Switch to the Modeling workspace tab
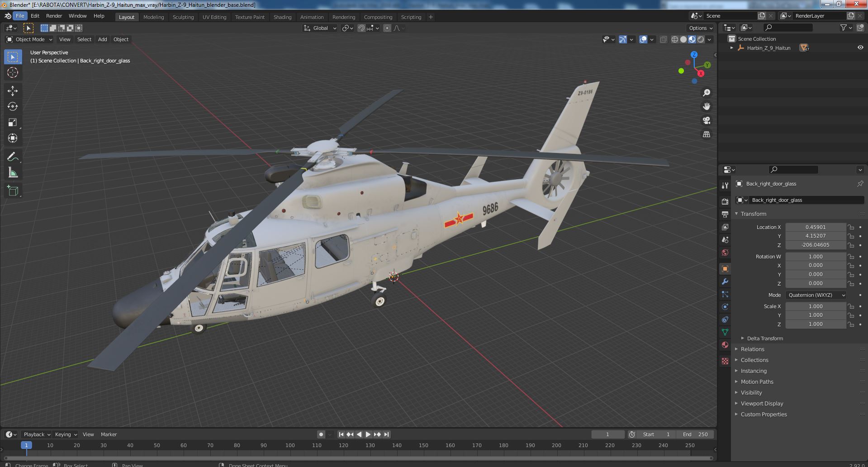Screen dimensions: 868x467 click(x=153, y=17)
